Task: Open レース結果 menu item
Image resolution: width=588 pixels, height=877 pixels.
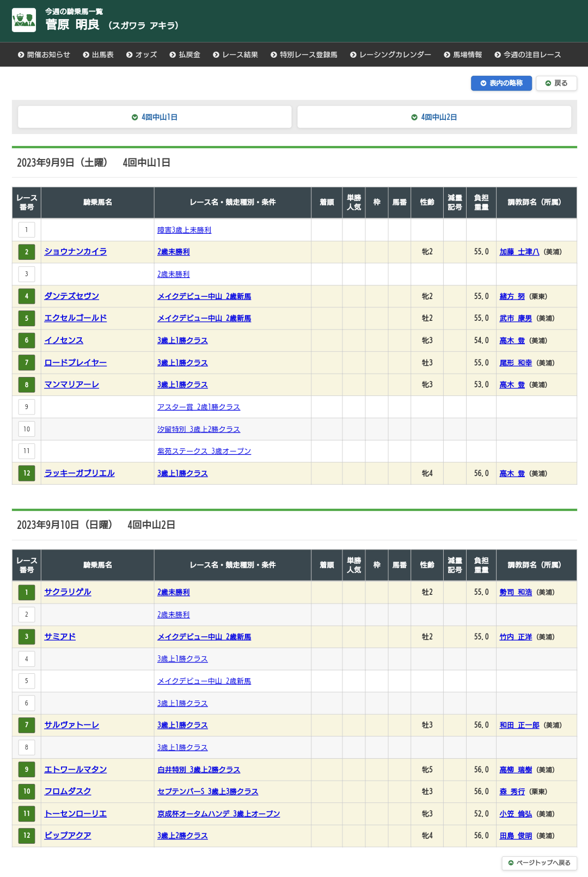Action: click(235, 54)
